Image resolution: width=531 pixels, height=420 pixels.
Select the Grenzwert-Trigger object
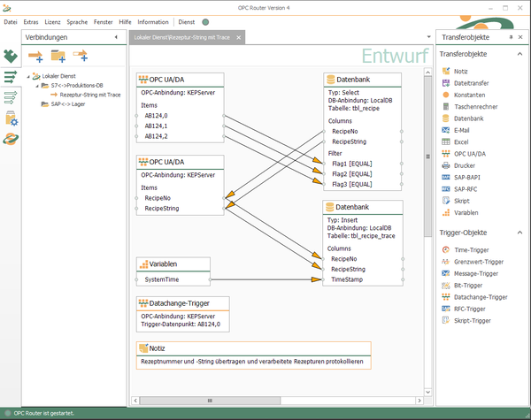(473, 262)
